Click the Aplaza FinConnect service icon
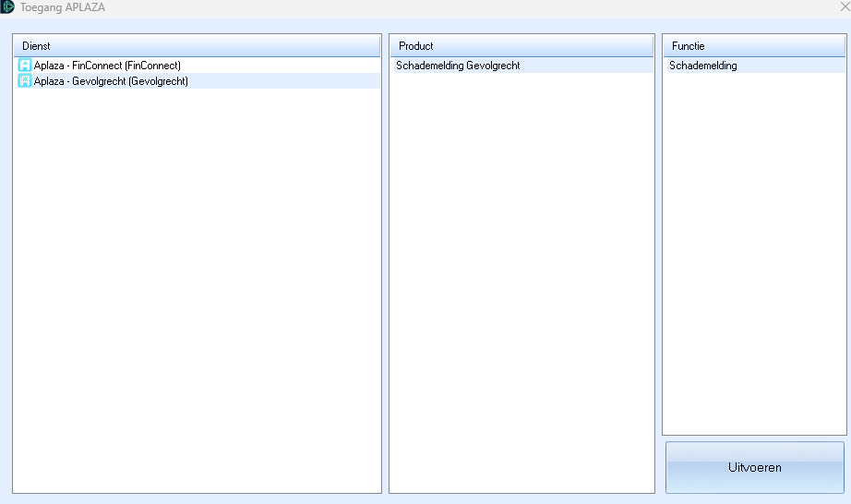 (x=24, y=66)
